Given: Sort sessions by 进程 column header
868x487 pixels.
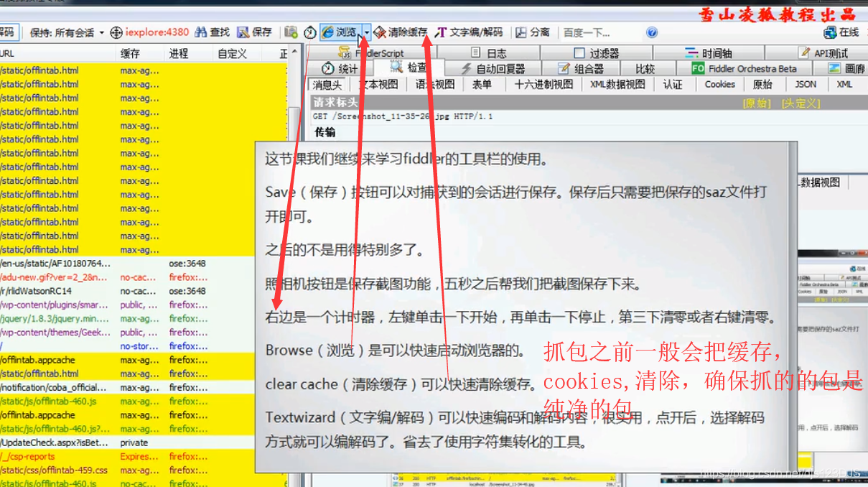Looking at the screenshot, I should pyautogui.click(x=189, y=54).
